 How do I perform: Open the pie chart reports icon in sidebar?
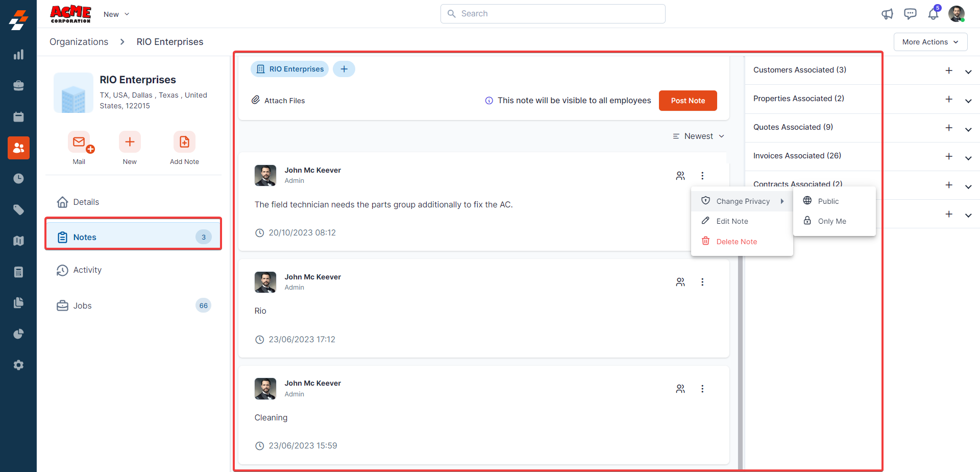(x=18, y=334)
